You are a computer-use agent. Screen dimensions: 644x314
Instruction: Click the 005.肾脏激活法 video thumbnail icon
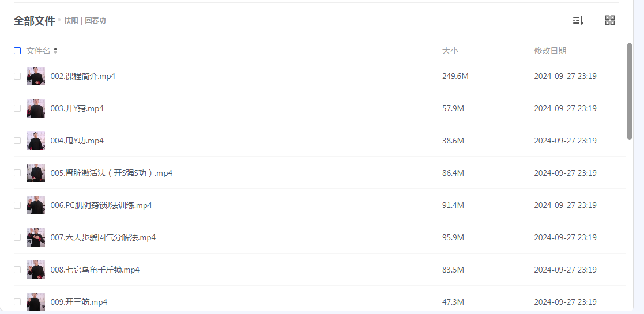(x=36, y=173)
